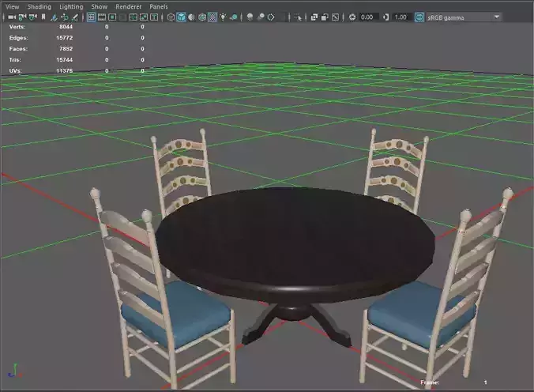Click the Isolate Select icon
Viewport: 534px width, 392px height.
pos(298,17)
